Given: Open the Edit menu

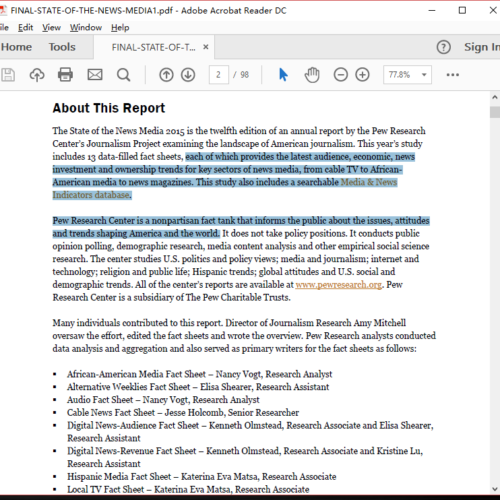Looking at the screenshot, I should coord(25,28).
